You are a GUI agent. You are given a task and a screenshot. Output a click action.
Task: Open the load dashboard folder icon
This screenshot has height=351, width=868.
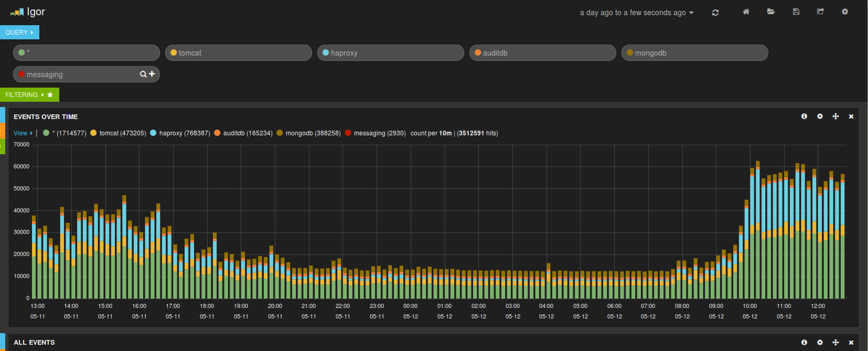771,12
